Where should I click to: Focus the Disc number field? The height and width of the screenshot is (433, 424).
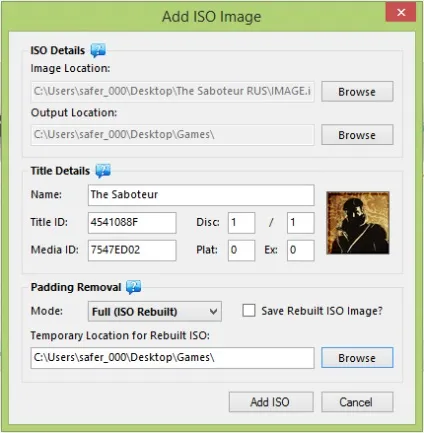[x=242, y=223]
